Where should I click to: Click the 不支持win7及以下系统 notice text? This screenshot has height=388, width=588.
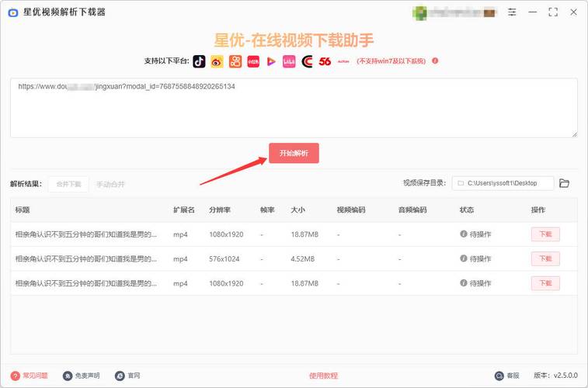pos(391,61)
